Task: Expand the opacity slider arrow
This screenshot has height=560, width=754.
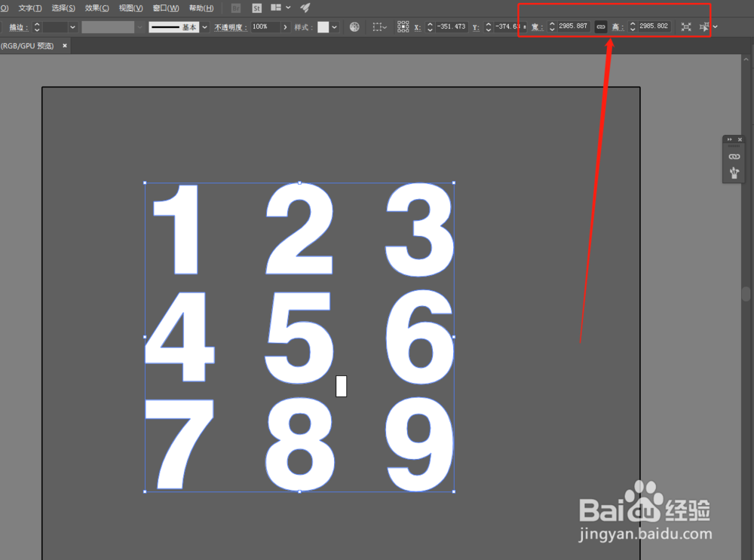Action: point(285,27)
